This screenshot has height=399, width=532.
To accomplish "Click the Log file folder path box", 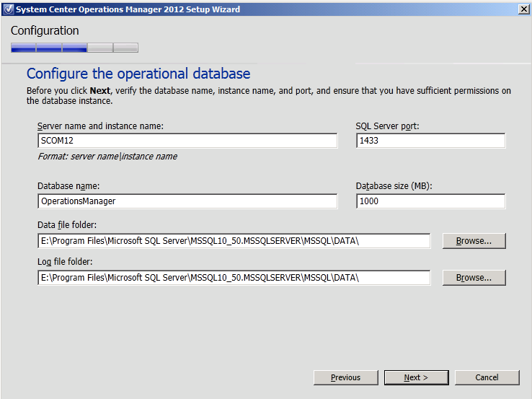I will (x=234, y=278).
